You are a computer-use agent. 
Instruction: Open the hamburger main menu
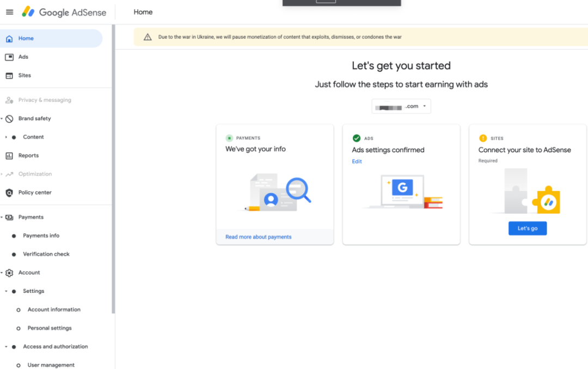coord(10,12)
